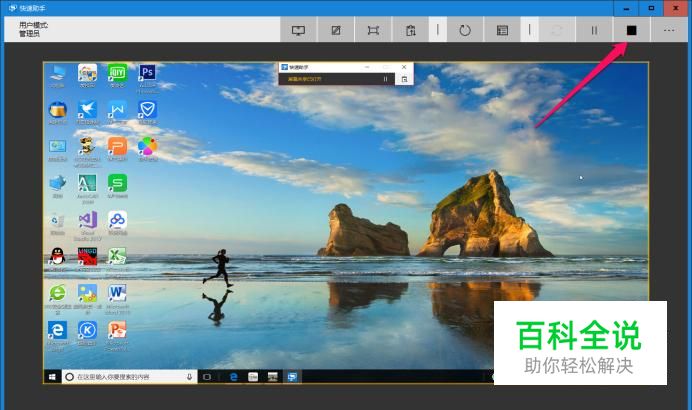Select the Control Panel desktop icon
Viewport: 692px width, 410px height.
(x=57, y=149)
